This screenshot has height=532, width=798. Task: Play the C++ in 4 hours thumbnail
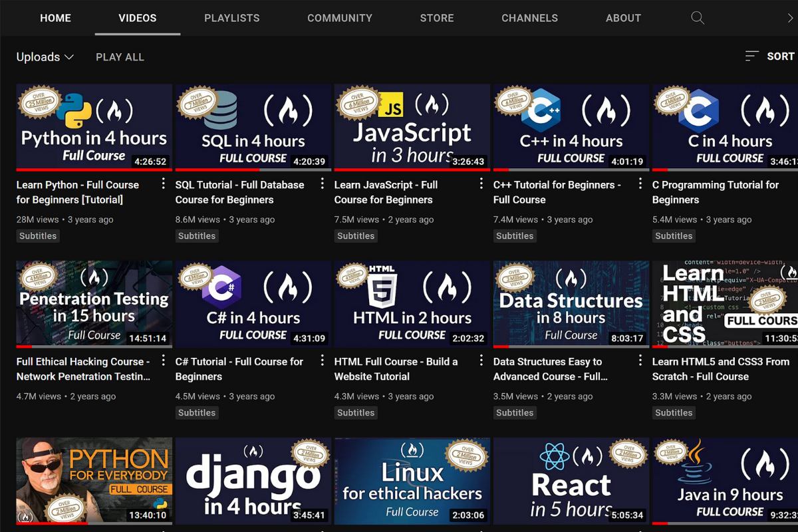pos(571,127)
